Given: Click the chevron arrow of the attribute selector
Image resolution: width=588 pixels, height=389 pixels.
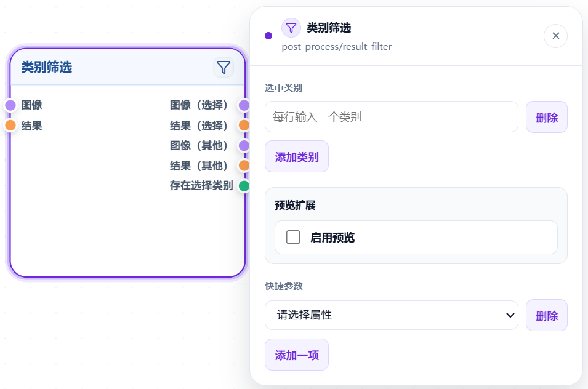Looking at the screenshot, I should (510, 315).
